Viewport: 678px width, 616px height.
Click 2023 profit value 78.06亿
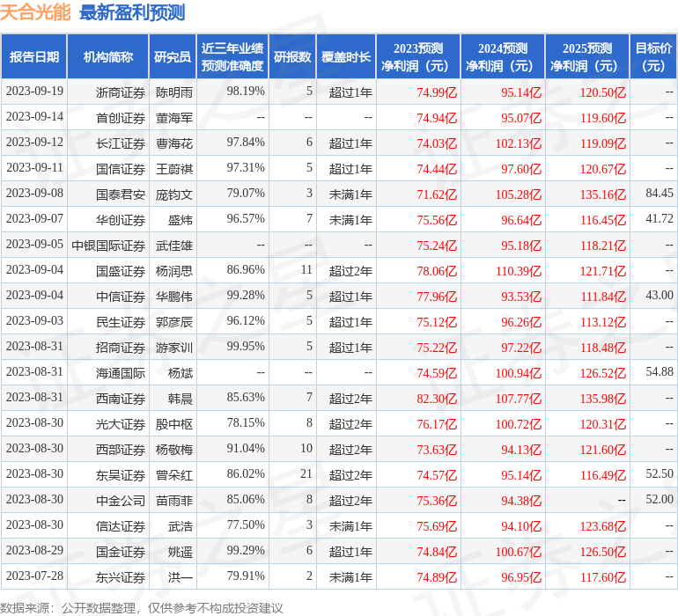(437, 271)
